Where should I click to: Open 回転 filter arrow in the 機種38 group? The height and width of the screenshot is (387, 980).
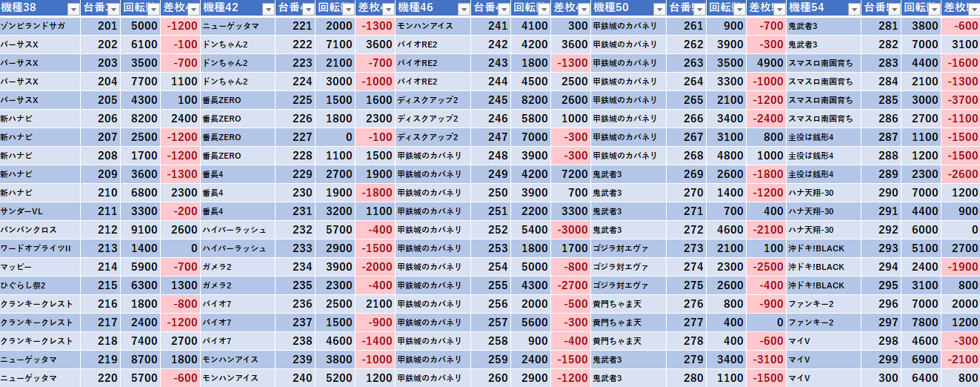pos(153,9)
